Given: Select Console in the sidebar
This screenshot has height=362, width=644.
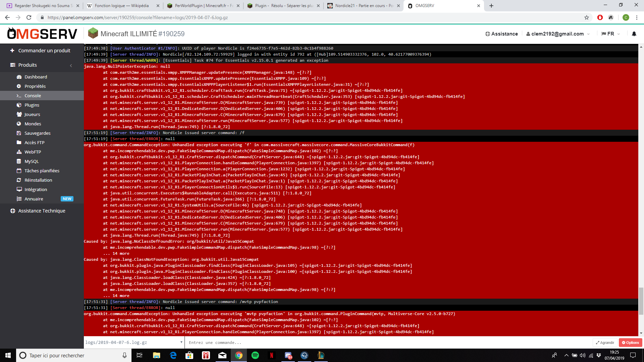Looking at the screenshot, I should coord(42,96).
